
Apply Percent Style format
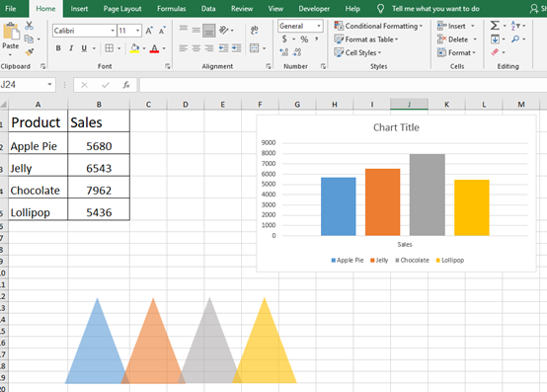tap(304, 39)
